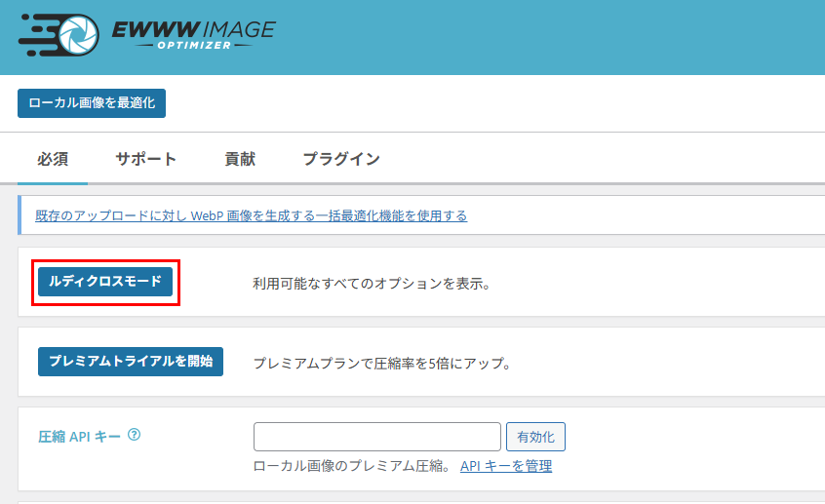
Task: Open the API キーを管理 link
Action: click(x=506, y=466)
